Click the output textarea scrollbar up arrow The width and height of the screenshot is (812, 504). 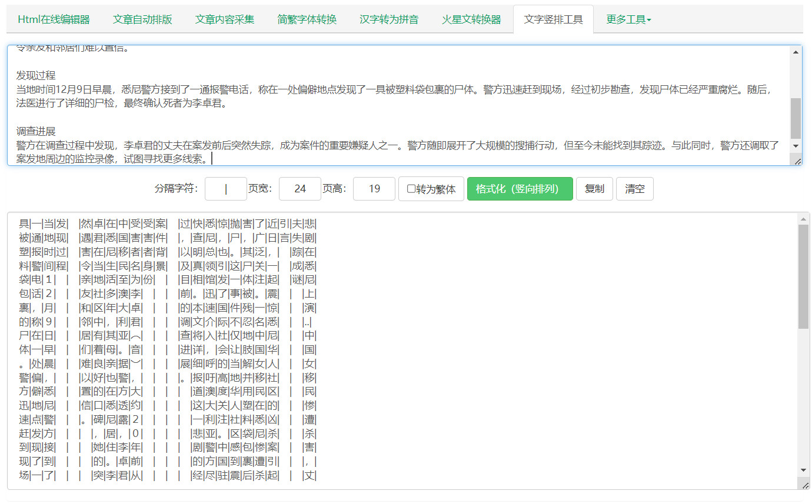point(804,219)
